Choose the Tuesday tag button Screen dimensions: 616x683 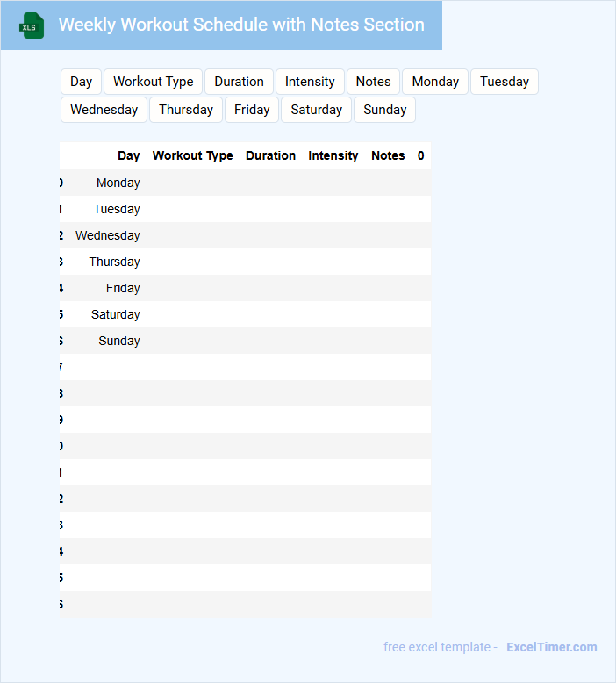pos(505,82)
